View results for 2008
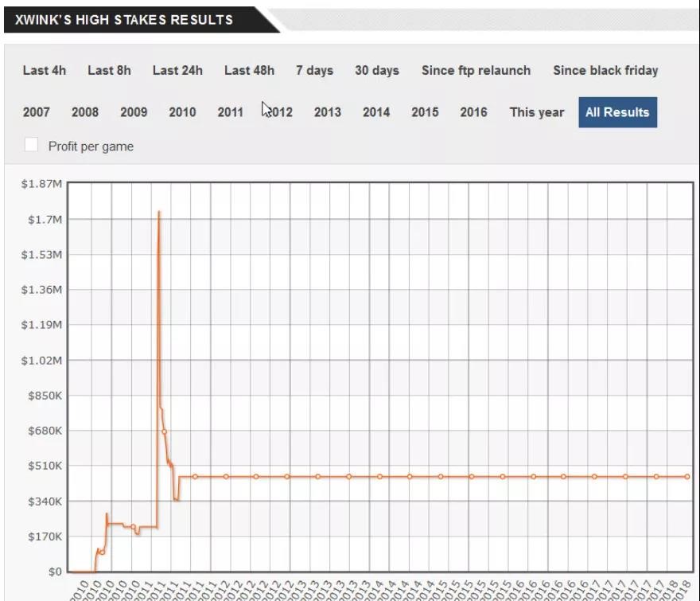This screenshot has height=601, width=700. pyautogui.click(x=85, y=112)
